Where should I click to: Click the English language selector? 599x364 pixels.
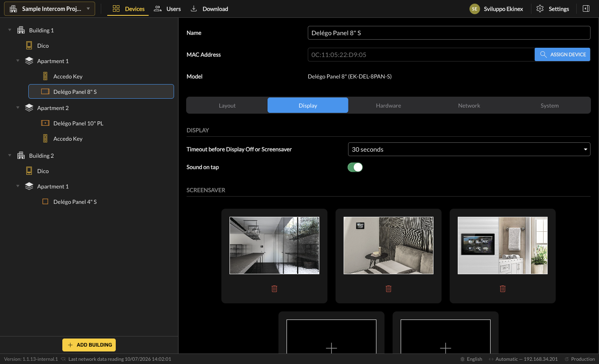471,359
